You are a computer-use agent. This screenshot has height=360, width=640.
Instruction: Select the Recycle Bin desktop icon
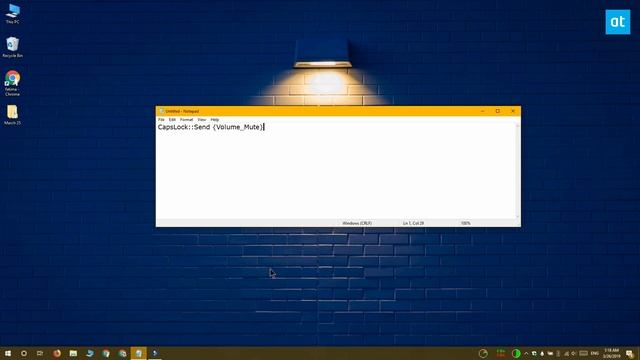coord(13,47)
